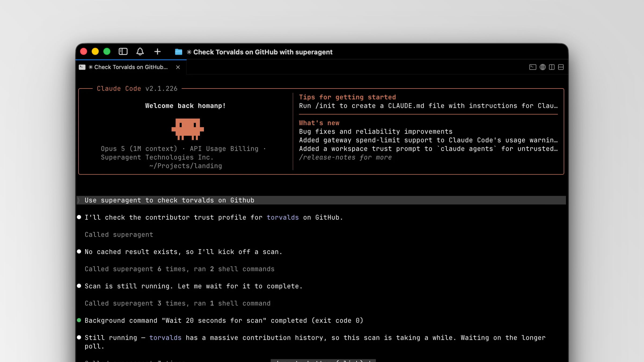Expand Called superagent 3 times, ran 1 shell command

point(177,303)
